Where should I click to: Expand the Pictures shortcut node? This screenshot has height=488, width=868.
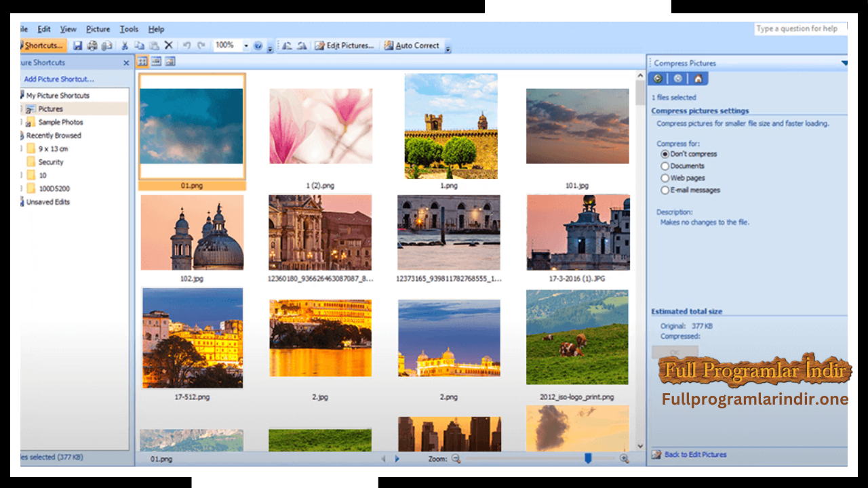click(x=22, y=109)
